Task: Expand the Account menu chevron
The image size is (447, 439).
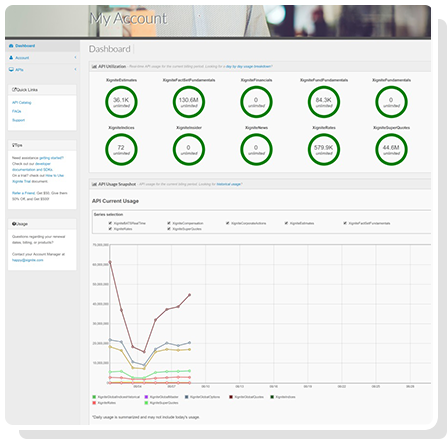Action: tap(75, 58)
